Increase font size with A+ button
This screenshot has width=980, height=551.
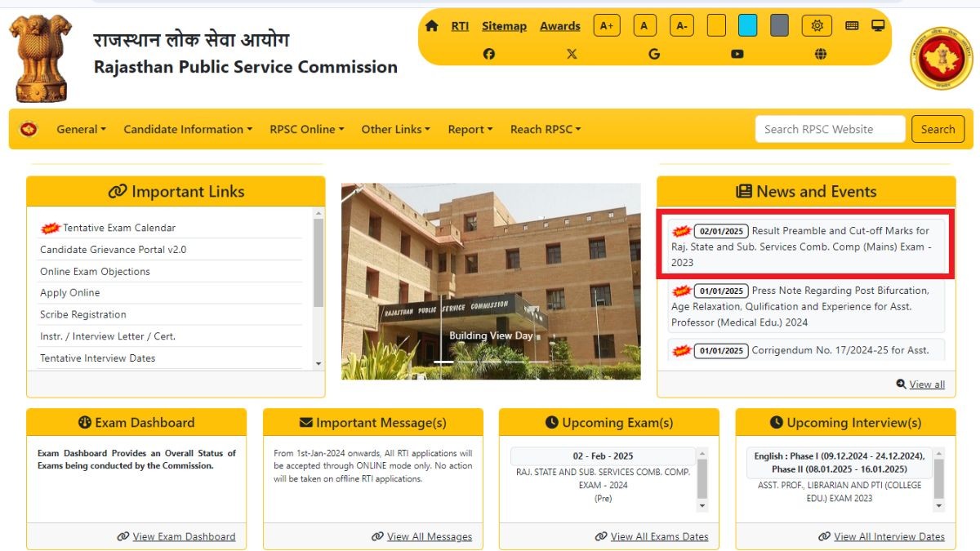pos(607,26)
